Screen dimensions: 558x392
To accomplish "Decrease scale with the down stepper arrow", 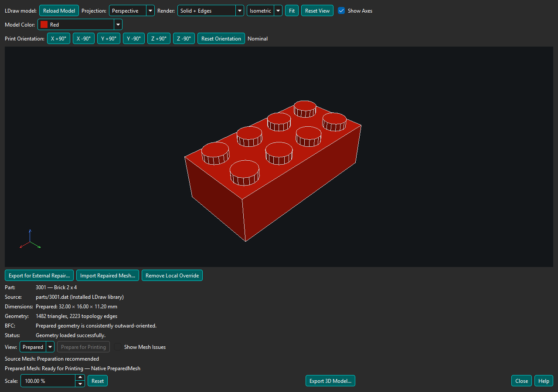I will (80, 384).
